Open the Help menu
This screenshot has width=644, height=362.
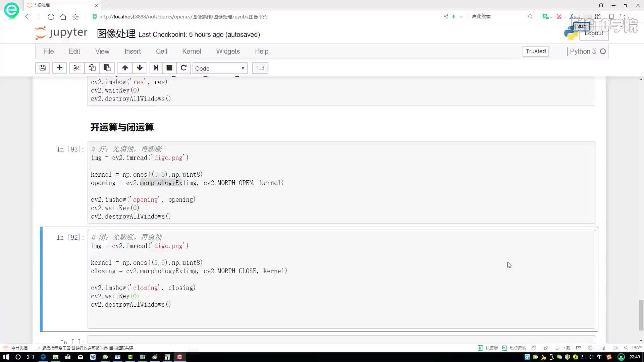[x=262, y=51]
